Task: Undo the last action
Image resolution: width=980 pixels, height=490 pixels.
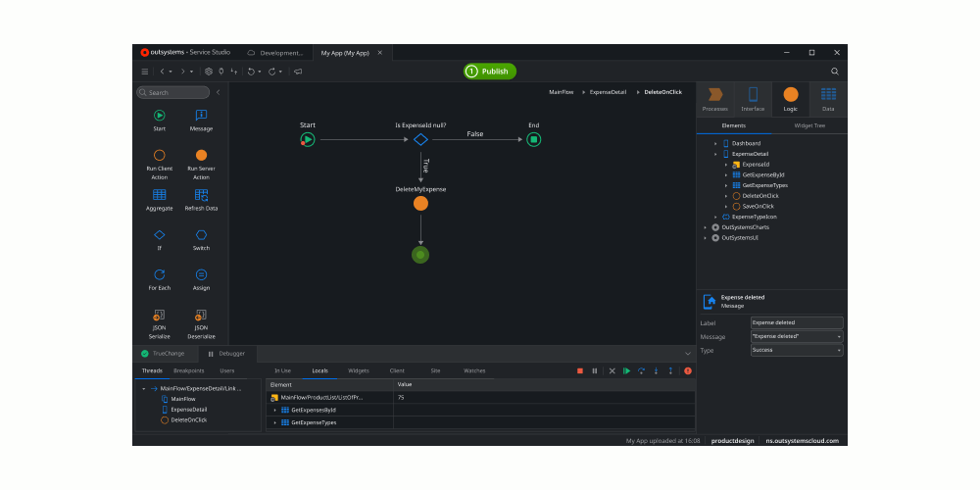Action: coord(251,72)
